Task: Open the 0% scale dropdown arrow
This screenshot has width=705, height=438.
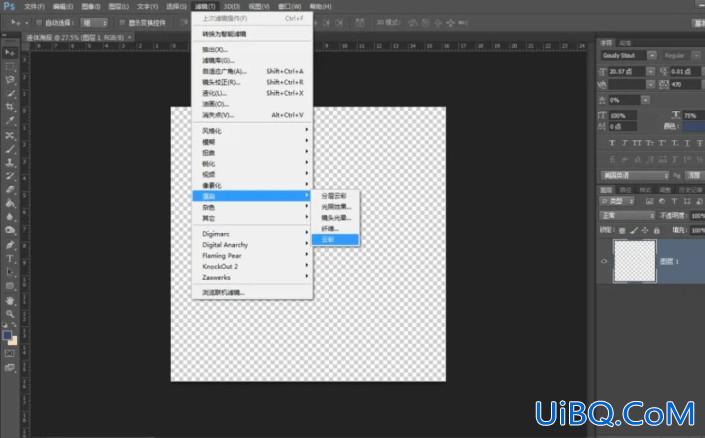Action: tap(645, 100)
